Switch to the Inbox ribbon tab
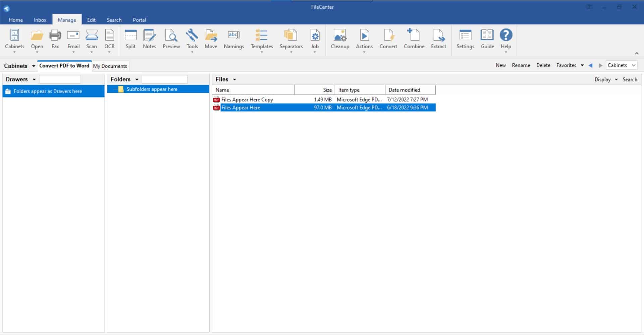 pos(40,20)
